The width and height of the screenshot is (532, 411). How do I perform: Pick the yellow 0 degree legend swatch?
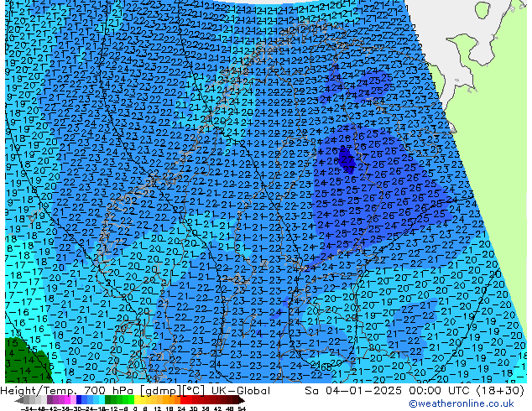pyautogui.click(x=137, y=400)
